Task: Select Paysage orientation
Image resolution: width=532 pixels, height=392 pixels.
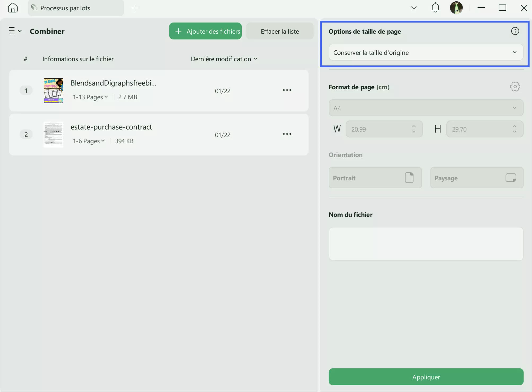Action: [477, 178]
